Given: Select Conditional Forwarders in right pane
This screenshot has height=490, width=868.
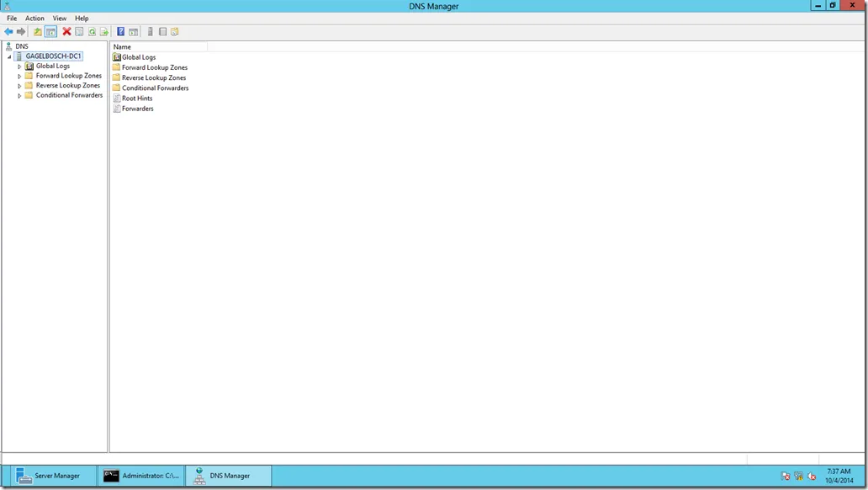Looking at the screenshot, I should 155,88.
